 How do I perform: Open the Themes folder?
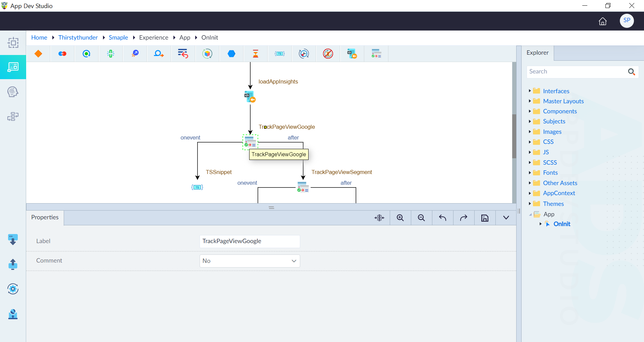click(x=553, y=204)
